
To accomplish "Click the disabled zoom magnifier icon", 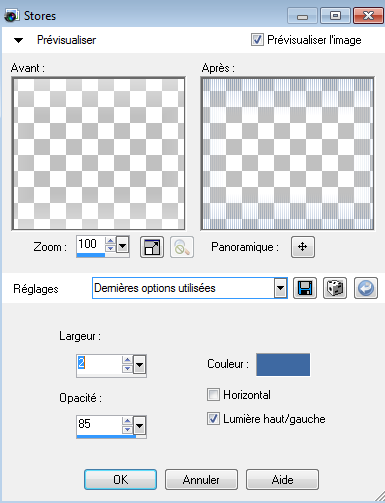I will coord(182,247).
